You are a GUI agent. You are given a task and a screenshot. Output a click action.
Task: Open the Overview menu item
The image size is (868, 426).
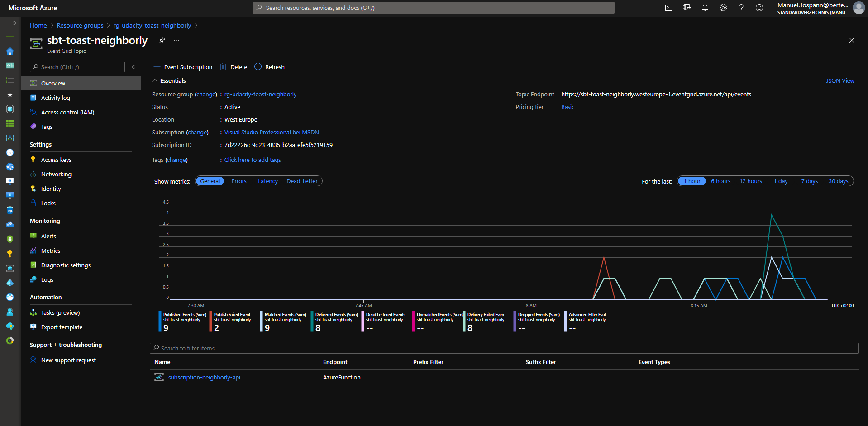click(x=81, y=83)
